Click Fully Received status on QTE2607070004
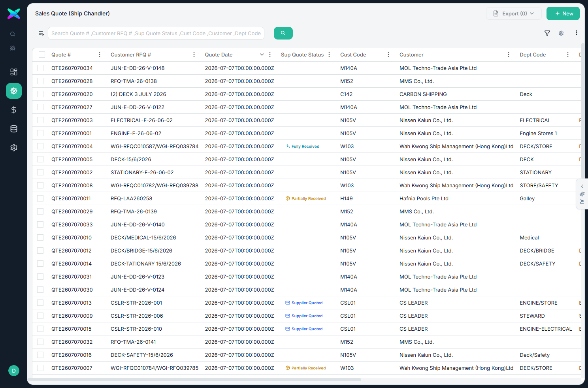588x388 pixels. point(302,146)
